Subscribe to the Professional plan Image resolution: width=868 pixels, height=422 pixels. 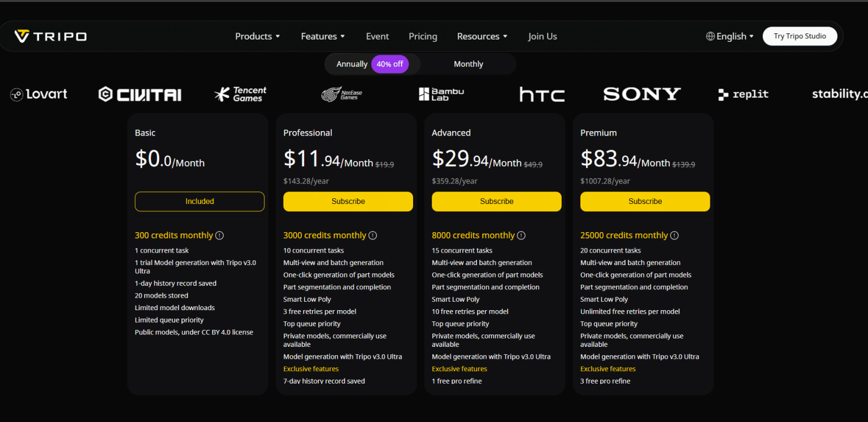pyautogui.click(x=348, y=202)
